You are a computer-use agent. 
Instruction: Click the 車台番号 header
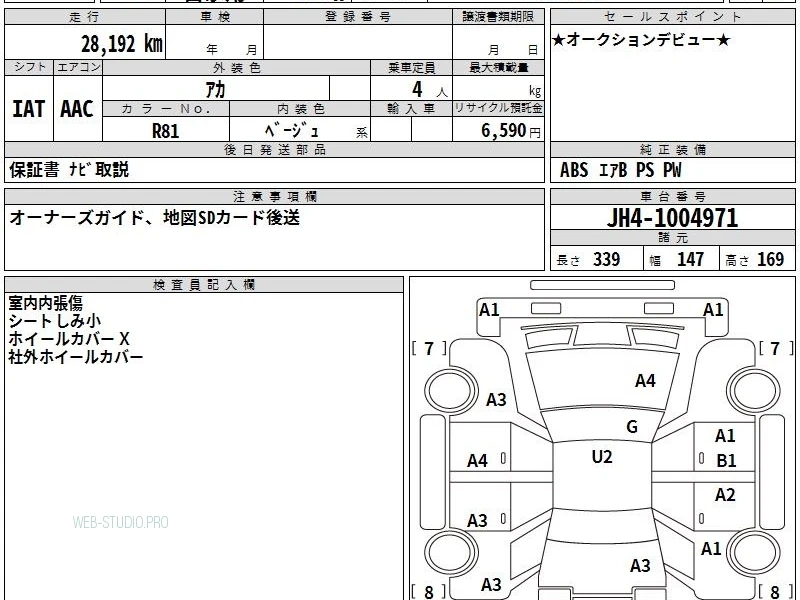coord(672,196)
